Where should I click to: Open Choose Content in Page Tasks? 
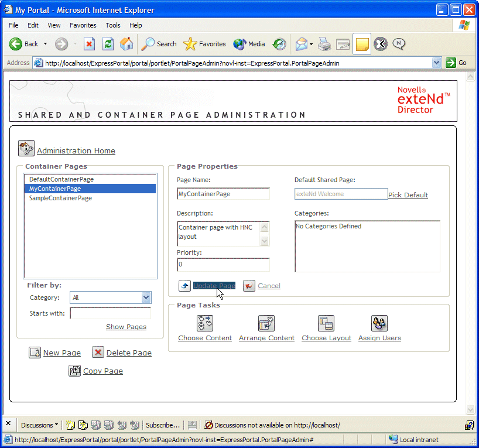tap(204, 323)
